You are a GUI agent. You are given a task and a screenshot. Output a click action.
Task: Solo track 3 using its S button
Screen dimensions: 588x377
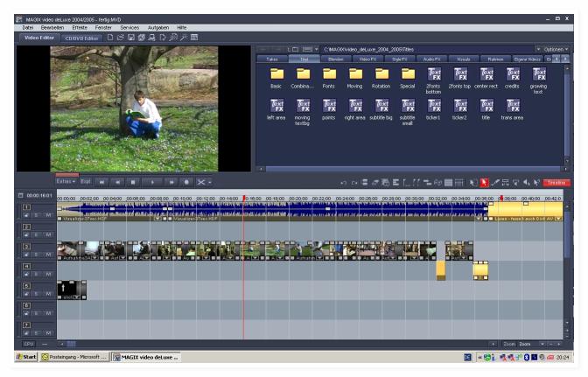37,256
